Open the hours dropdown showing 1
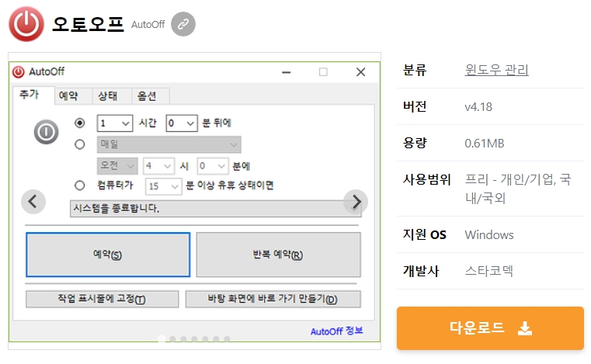Viewport: 591px width, 364px height. 115,123
